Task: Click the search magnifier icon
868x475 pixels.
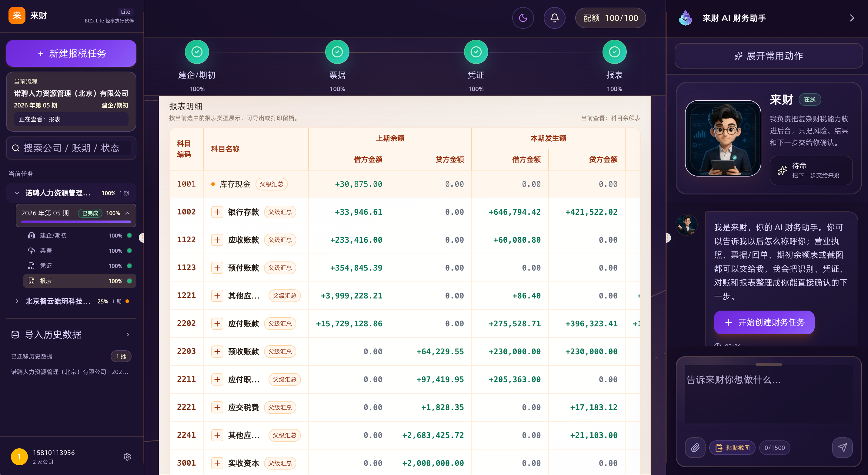Action: pyautogui.click(x=15, y=148)
